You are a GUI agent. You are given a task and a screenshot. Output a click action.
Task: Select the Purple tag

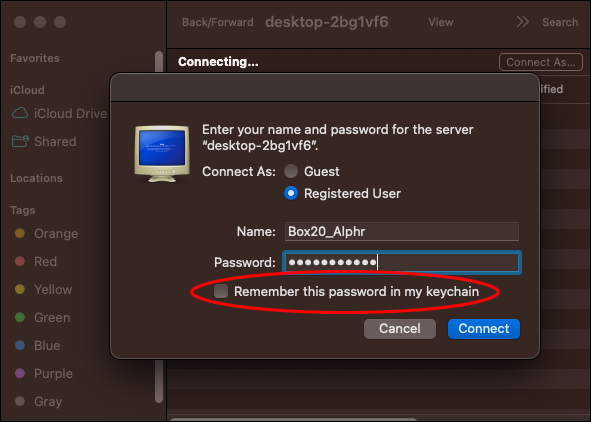pos(44,373)
